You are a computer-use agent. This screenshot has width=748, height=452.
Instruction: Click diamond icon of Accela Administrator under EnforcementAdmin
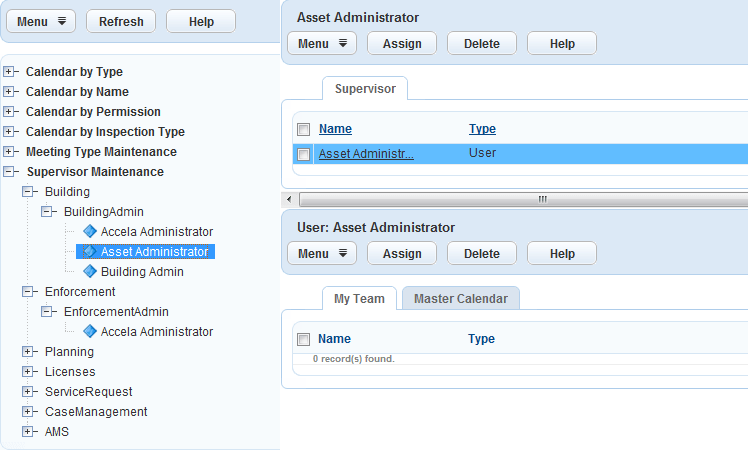click(x=90, y=331)
